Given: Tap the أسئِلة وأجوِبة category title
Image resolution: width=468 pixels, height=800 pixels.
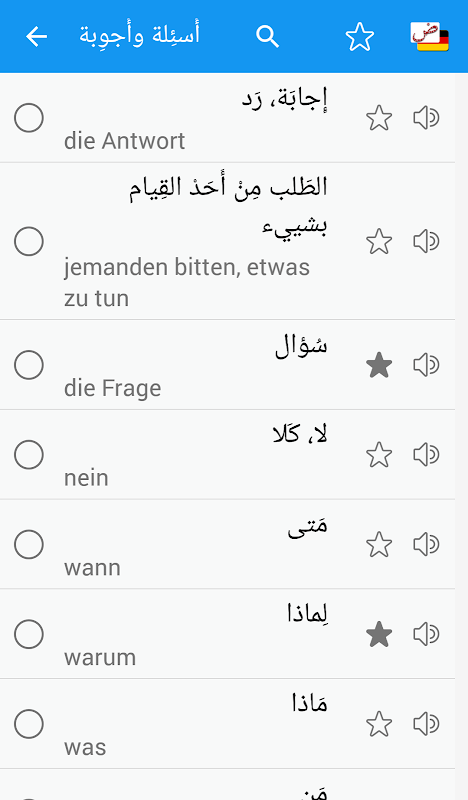Looking at the screenshot, I should (x=139, y=36).
